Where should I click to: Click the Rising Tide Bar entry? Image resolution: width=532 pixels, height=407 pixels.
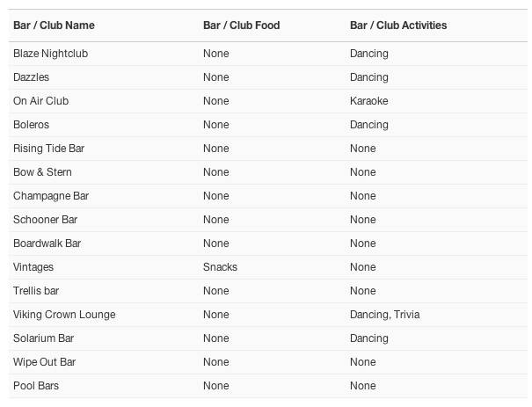tap(49, 149)
